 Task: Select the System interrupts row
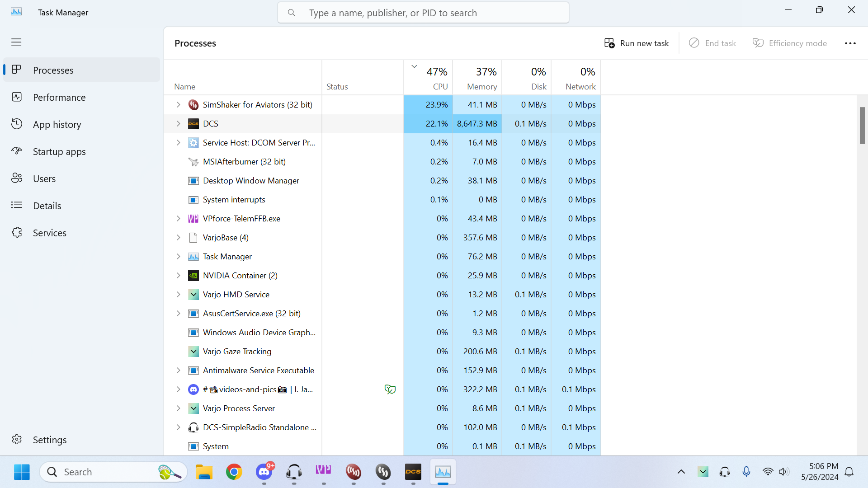[x=382, y=200]
